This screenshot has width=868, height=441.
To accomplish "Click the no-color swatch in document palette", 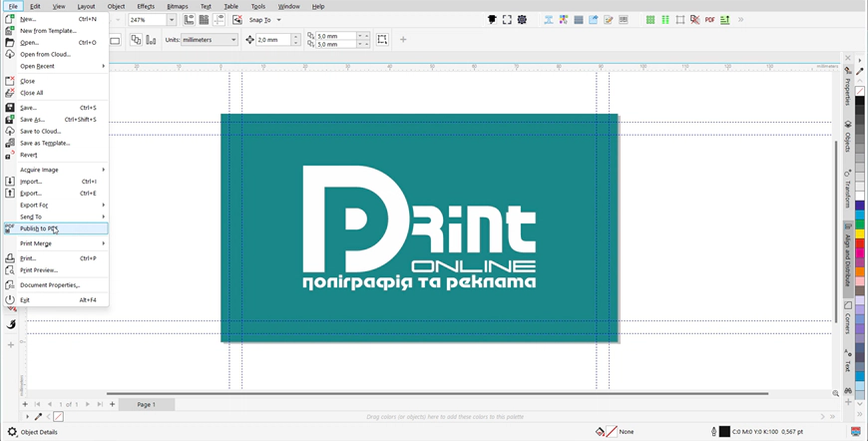I will click(58, 417).
